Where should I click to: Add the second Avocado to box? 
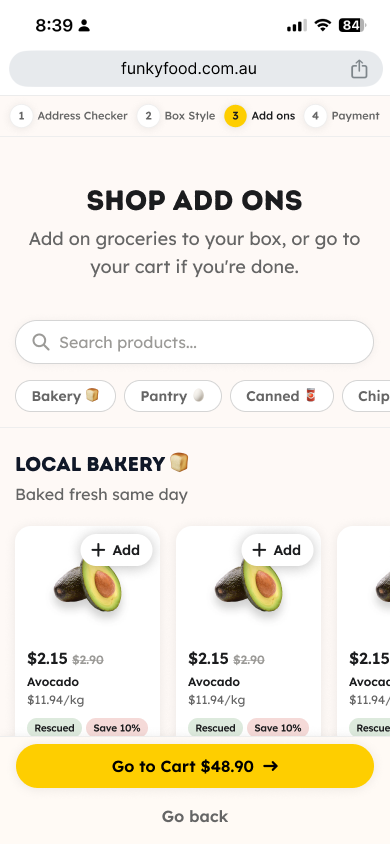(277, 550)
